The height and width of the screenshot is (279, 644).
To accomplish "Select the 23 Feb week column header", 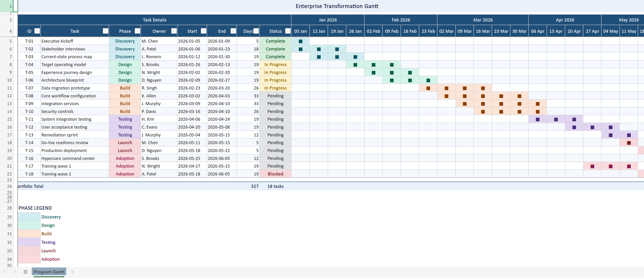I will click(428, 31).
